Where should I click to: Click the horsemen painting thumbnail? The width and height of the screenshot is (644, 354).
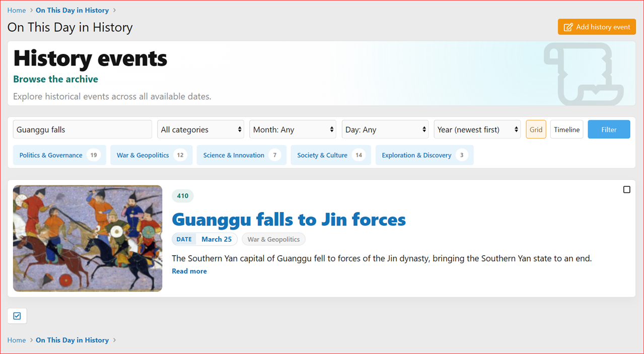(x=87, y=238)
